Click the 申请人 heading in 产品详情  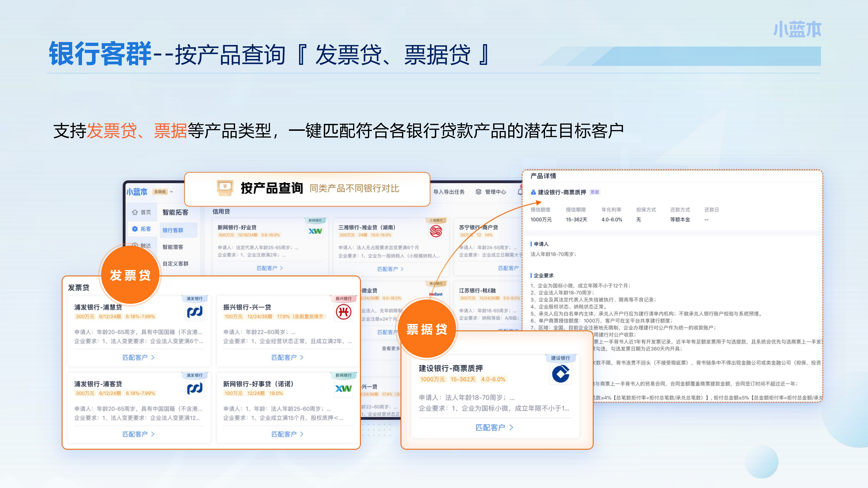(541, 244)
